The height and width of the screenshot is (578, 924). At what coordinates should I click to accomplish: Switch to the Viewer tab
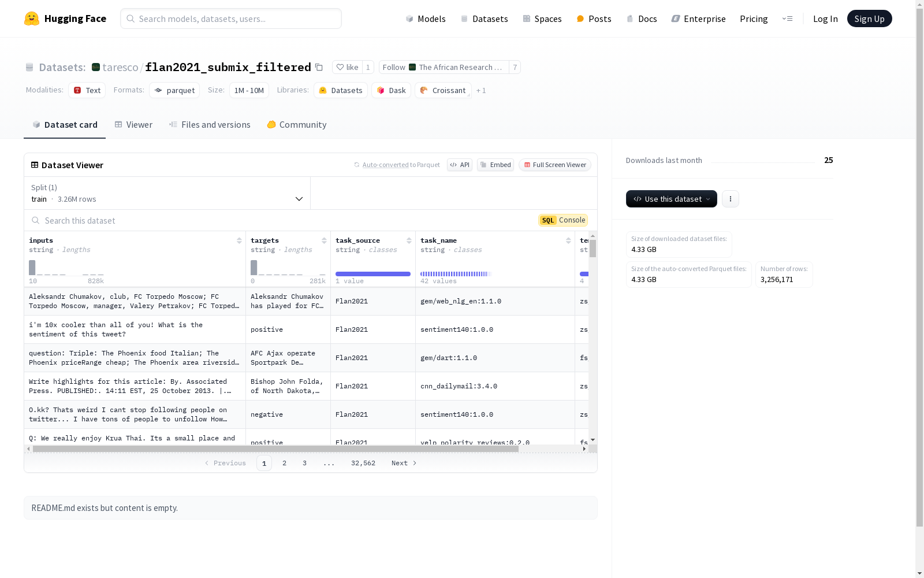tap(133, 125)
